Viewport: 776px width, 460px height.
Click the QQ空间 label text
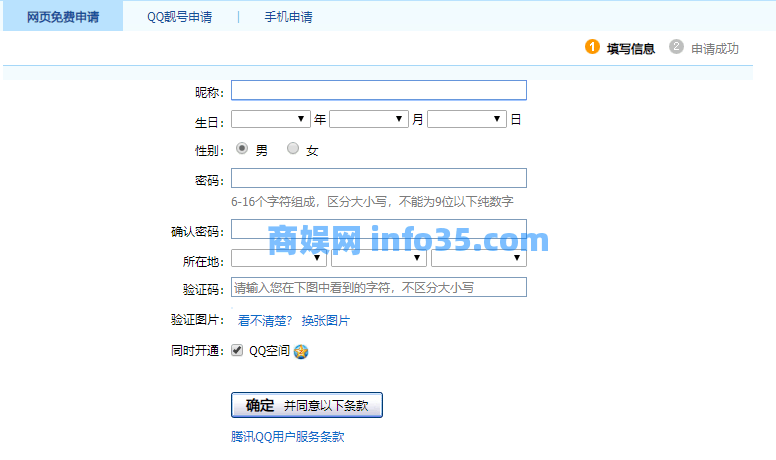click(x=269, y=351)
